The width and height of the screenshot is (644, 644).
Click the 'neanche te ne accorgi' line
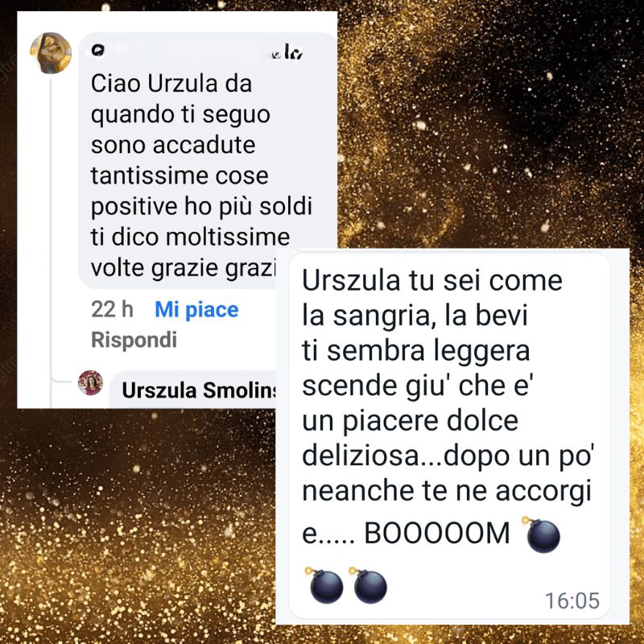point(447,491)
